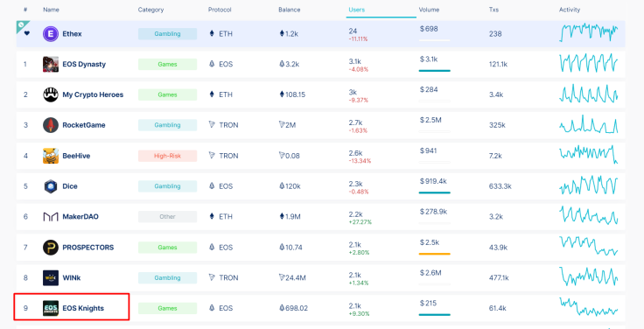Toggle the heart favorite icon on Ethex
Image resolution: width=644 pixels, height=329 pixels.
[x=27, y=33]
